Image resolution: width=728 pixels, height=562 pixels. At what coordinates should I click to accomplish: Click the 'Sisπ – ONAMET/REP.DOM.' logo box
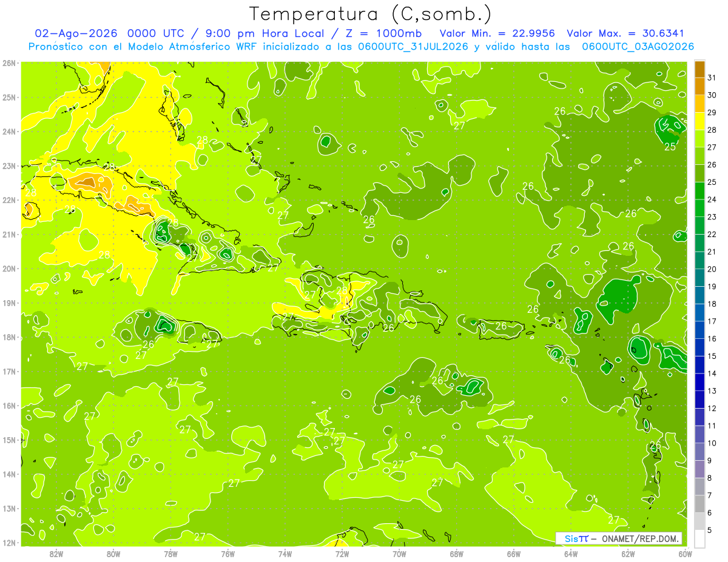(618, 538)
